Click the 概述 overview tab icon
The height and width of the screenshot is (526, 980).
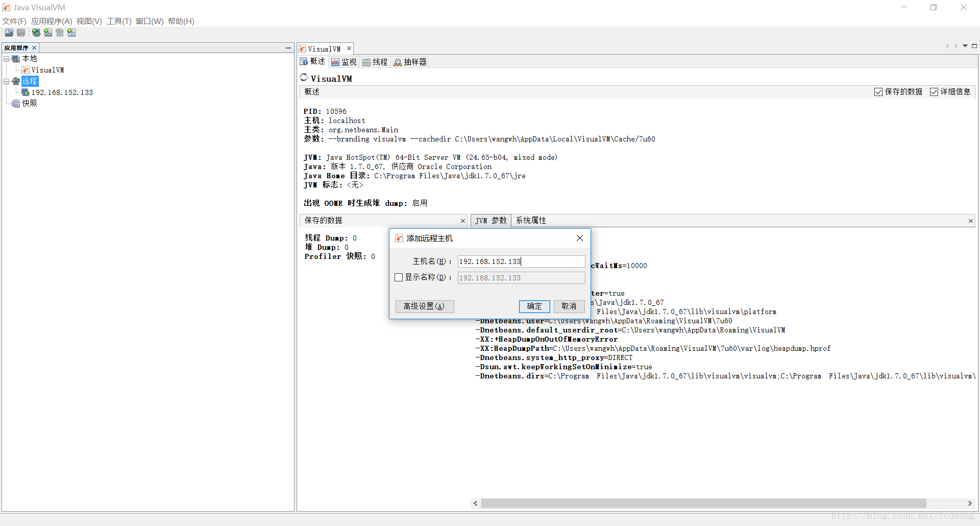point(304,61)
